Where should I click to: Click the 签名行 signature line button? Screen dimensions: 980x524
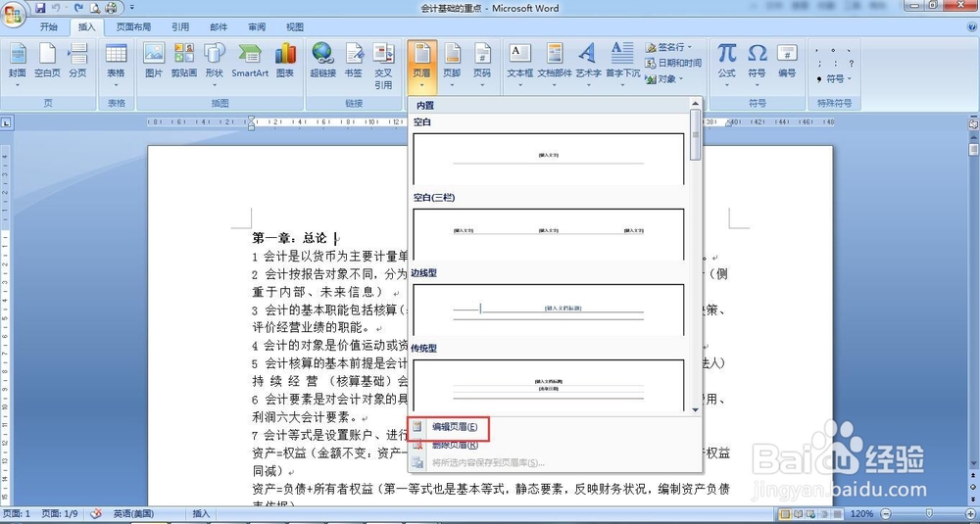tap(668, 47)
